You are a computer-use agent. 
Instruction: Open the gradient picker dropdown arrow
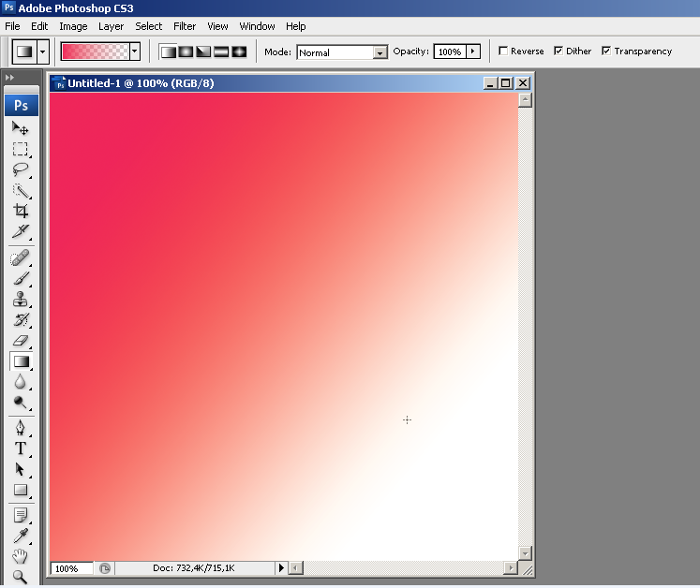(x=135, y=51)
